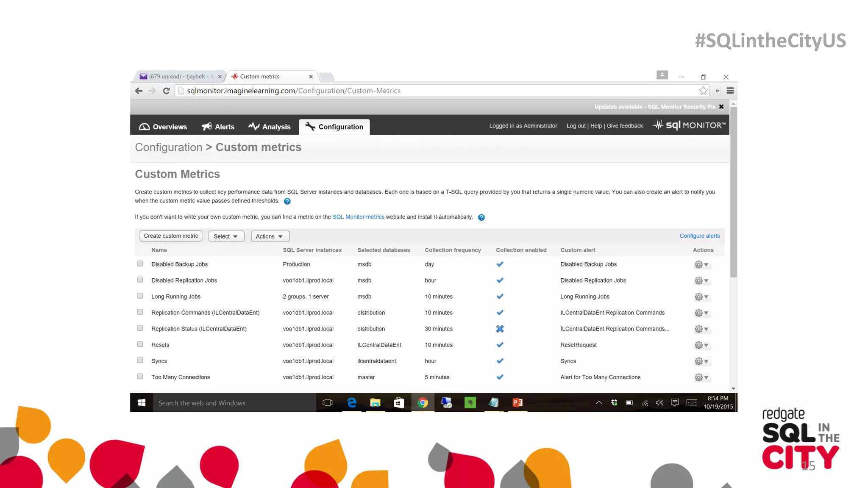Bookmark page with star icon
Screen dimensions: 868x488
click(x=703, y=91)
